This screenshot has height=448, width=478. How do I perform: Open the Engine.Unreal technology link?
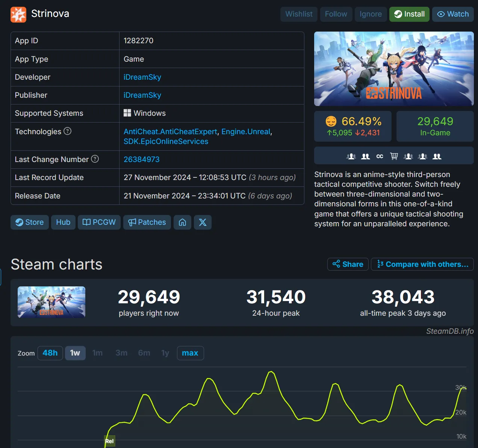pos(246,132)
